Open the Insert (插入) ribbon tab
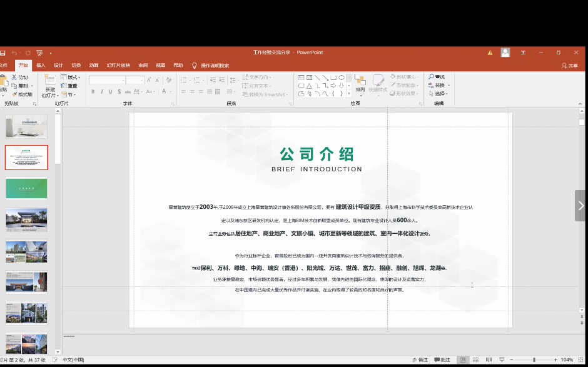The height and width of the screenshot is (367, 588). click(41, 65)
